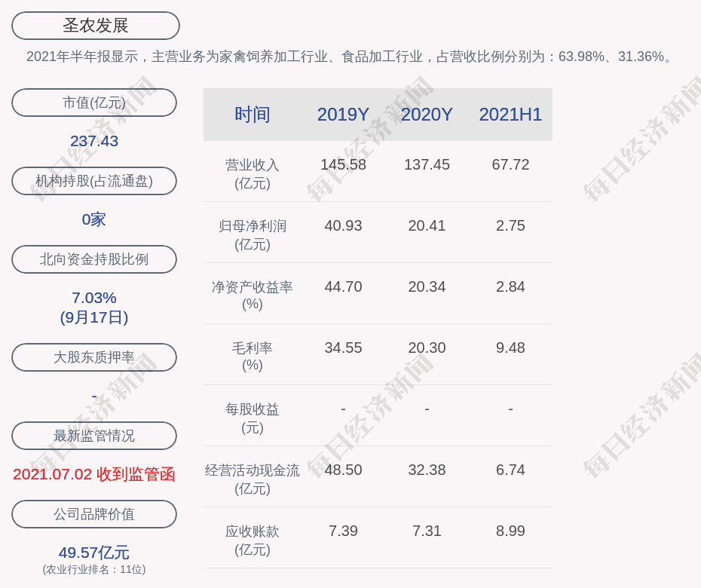
Task: Click the 20.30 gross margin cell
Action: coord(427,348)
